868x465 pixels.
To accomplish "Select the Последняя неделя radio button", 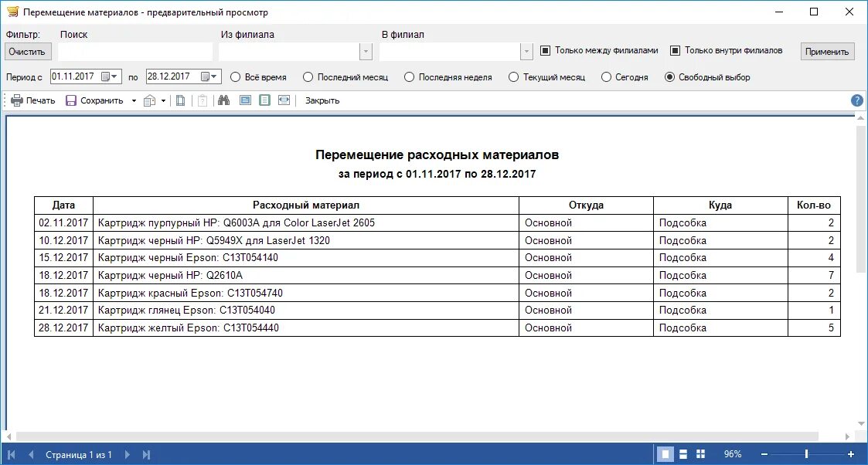I will click(x=409, y=76).
